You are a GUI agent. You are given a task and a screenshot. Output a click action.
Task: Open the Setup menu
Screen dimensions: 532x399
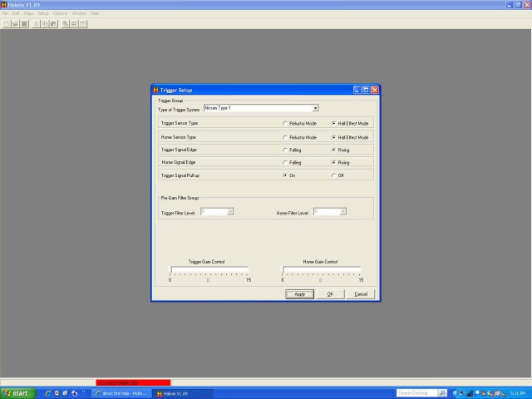point(43,13)
